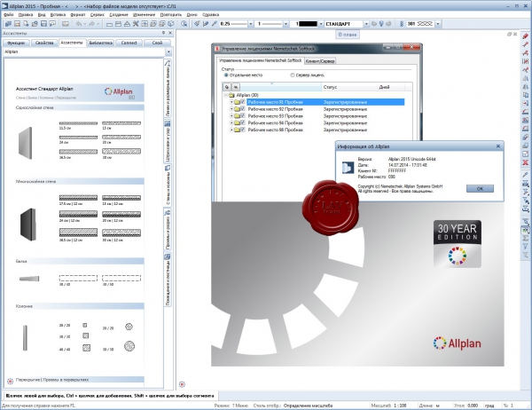
Task: Open the hatch style 301 dropdown
Action: (x=438, y=24)
